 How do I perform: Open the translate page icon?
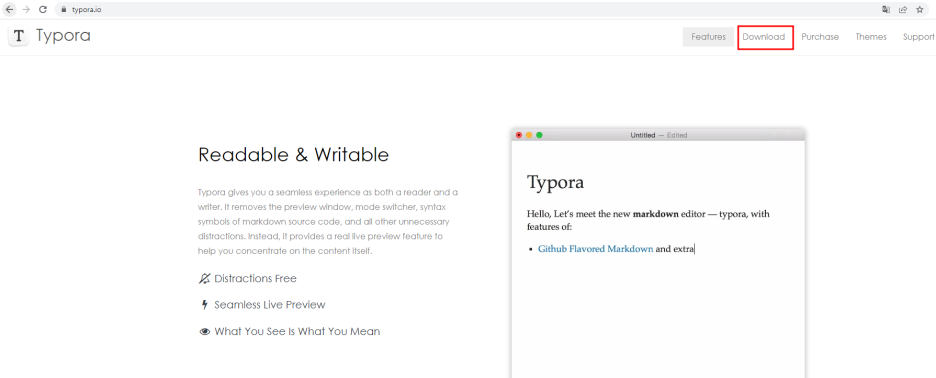tap(886, 10)
